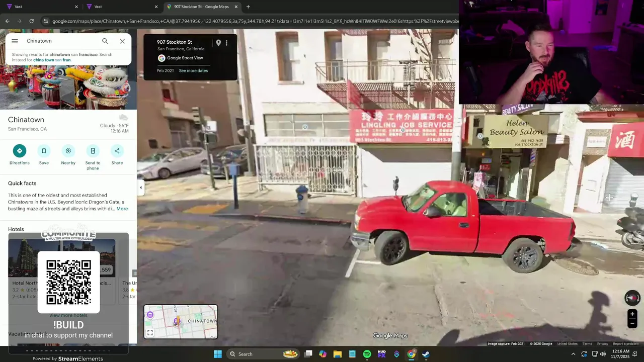Click the Windows taskbar Search box
Screen dimensions: 644x362
pyautogui.click(x=263, y=354)
